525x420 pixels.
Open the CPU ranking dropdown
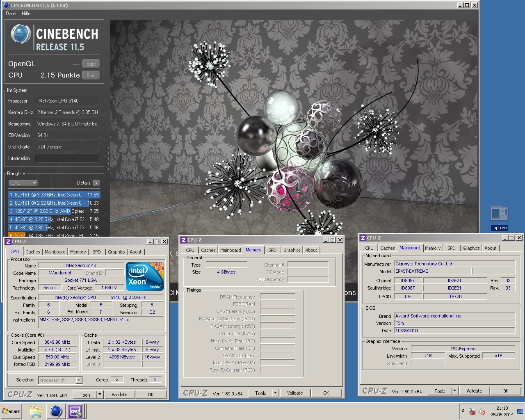(23, 183)
